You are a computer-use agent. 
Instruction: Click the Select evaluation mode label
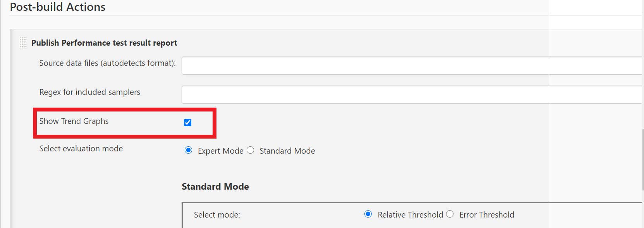point(81,149)
